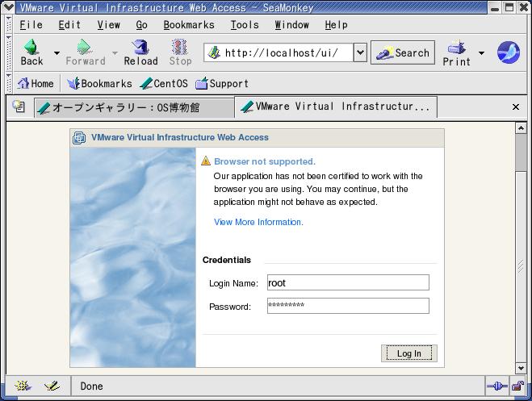Image resolution: width=532 pixels, height=401 pixels.
Task: Open the CentOS bookmark
Action: point(164,83)
